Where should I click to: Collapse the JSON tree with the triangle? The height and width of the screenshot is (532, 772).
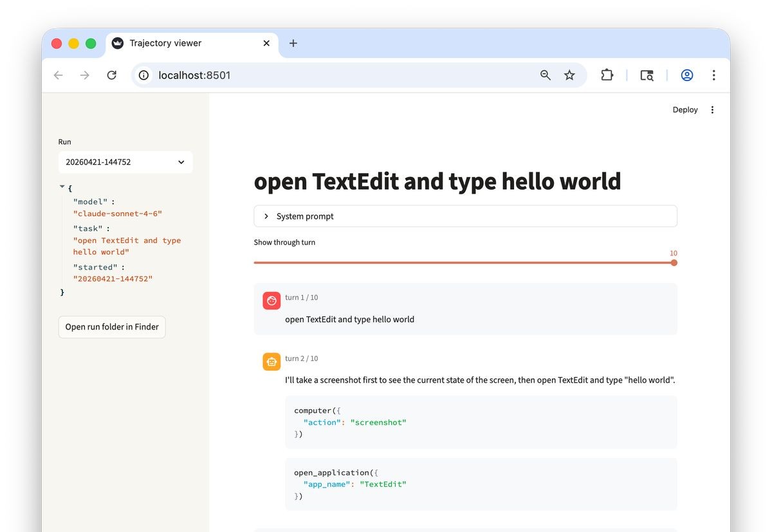click(62, 187)
